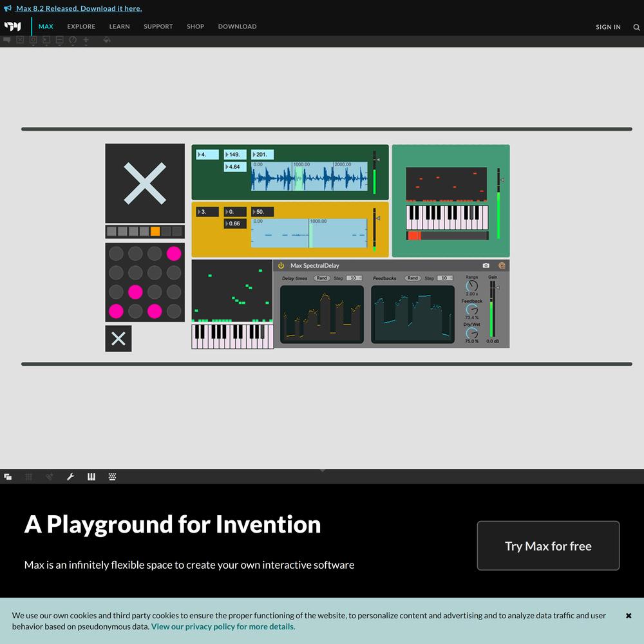Open 'View our privacy policy for more details' link
Image resolution: width=644 pixels, height=644 pixels.
tap(222, 627)
